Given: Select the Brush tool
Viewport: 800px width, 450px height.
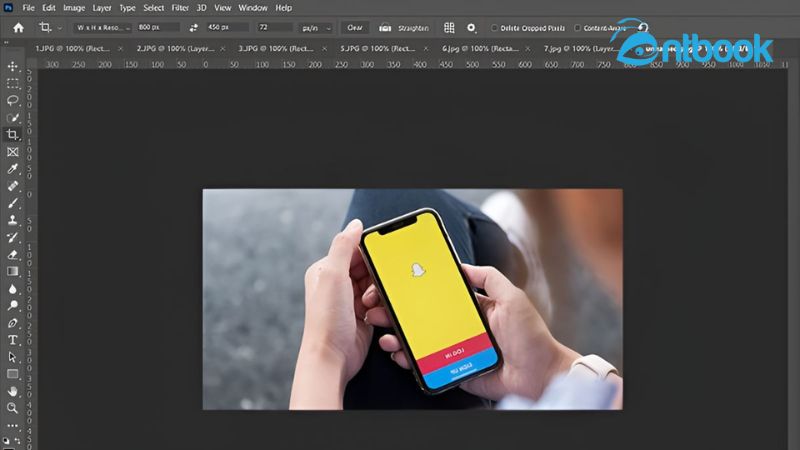Looking at the screenshot, I should 12,203.
